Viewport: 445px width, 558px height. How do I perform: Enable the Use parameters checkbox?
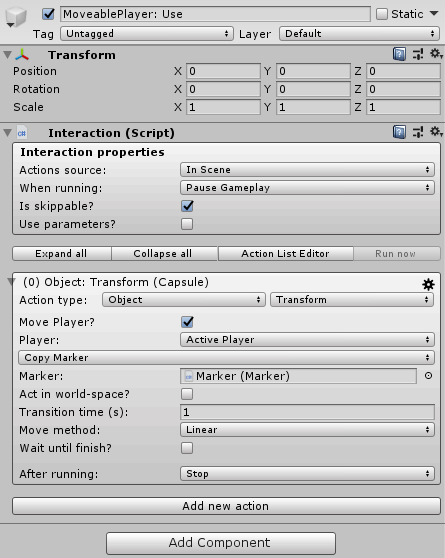(x=187, y=224)
